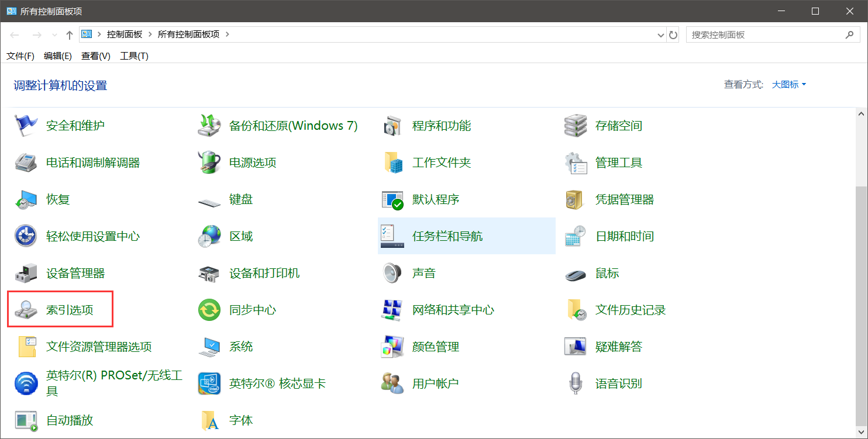
Task: Click the up-one-level arrow button
Action: tap(70, 35)
